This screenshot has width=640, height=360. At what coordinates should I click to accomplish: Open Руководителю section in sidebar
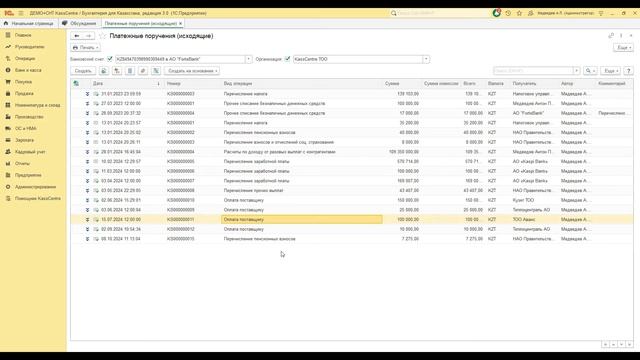(x=29, y=47)
